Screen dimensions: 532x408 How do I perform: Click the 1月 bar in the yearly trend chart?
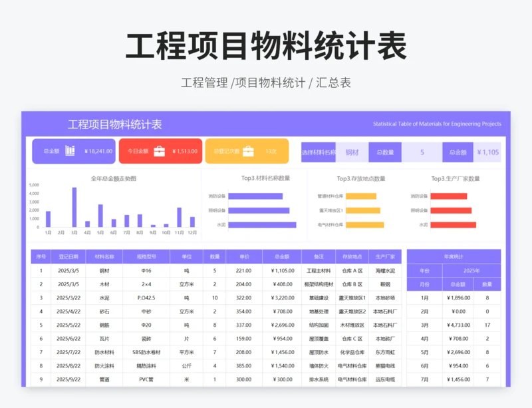tap(48, 219)
